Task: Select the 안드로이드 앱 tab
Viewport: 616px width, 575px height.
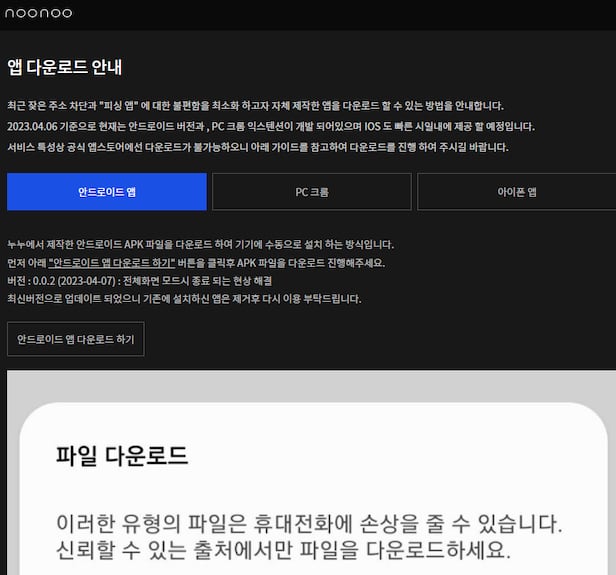Action: click(107, 191)
